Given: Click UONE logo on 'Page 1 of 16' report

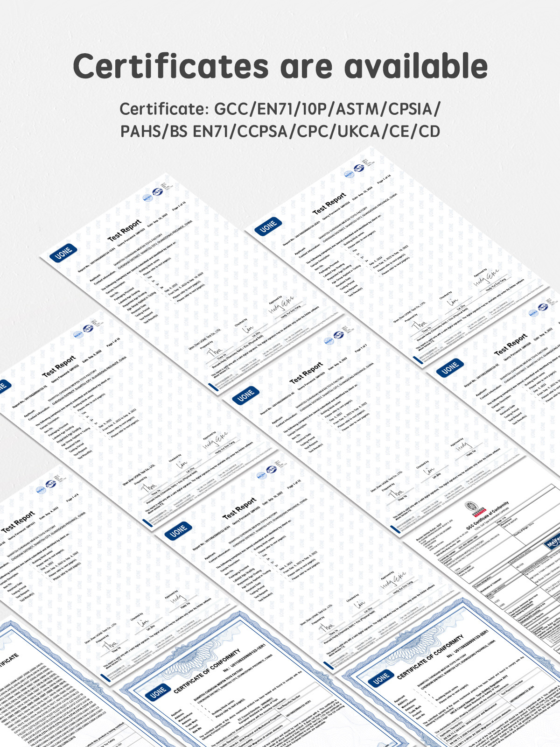Looking at the screenshot, I should coord(63,253).
